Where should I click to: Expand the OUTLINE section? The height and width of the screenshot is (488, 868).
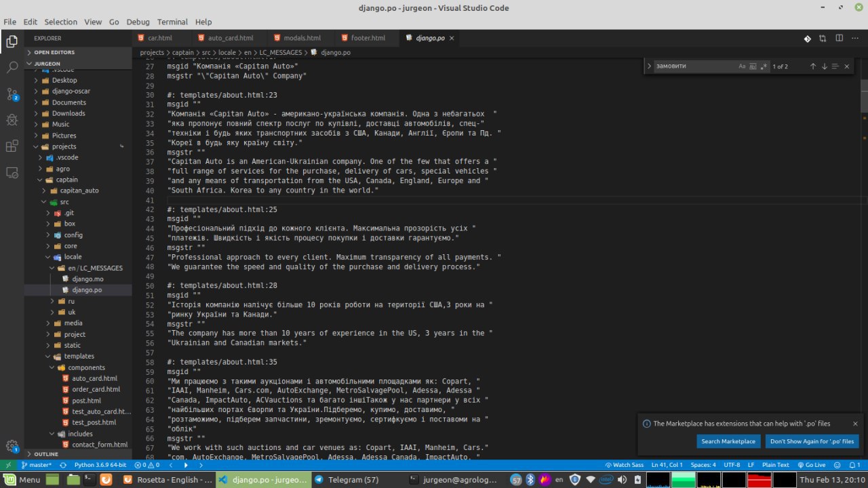pyautogui.click(x=78, y=454)
